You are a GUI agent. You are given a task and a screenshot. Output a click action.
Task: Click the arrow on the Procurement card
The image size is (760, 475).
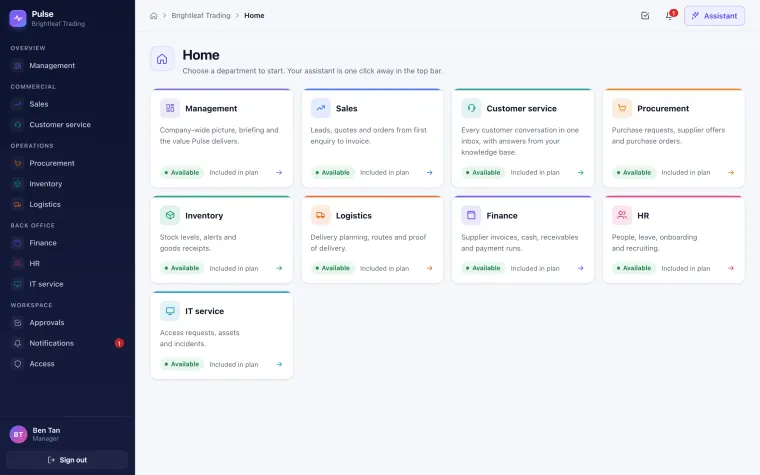click(731, 173)
